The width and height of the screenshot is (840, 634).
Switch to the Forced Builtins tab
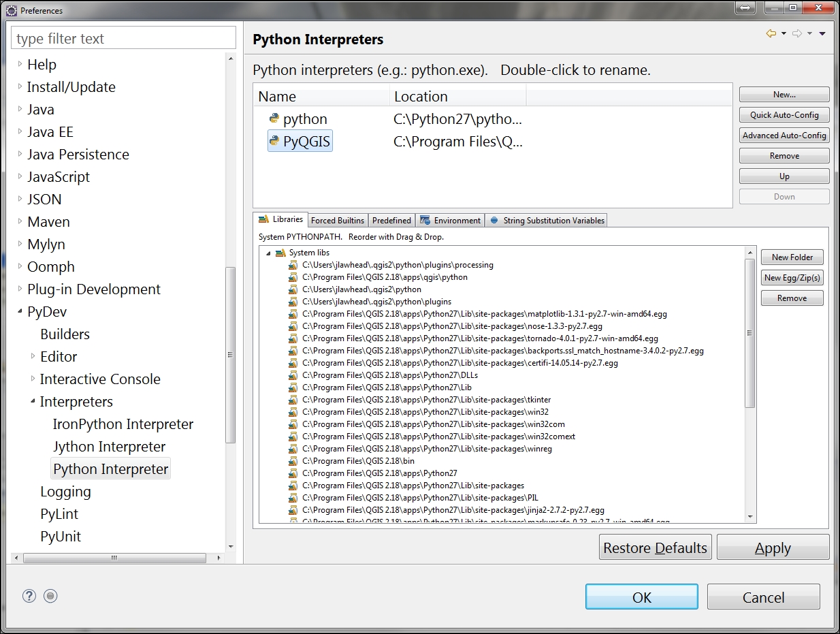(338, 221)
